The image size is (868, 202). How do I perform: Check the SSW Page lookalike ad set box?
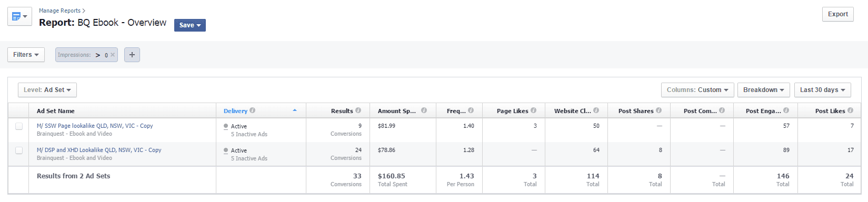[x=19, y=126]
